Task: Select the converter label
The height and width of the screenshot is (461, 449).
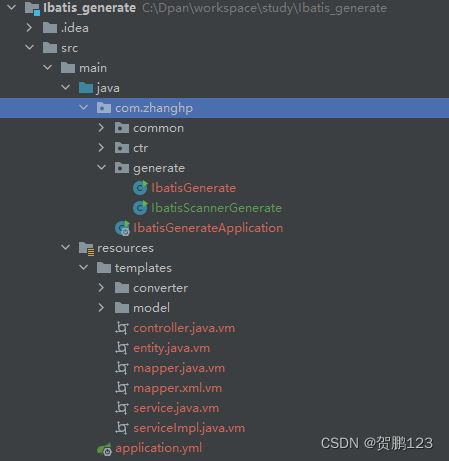Action: [161, 288]
